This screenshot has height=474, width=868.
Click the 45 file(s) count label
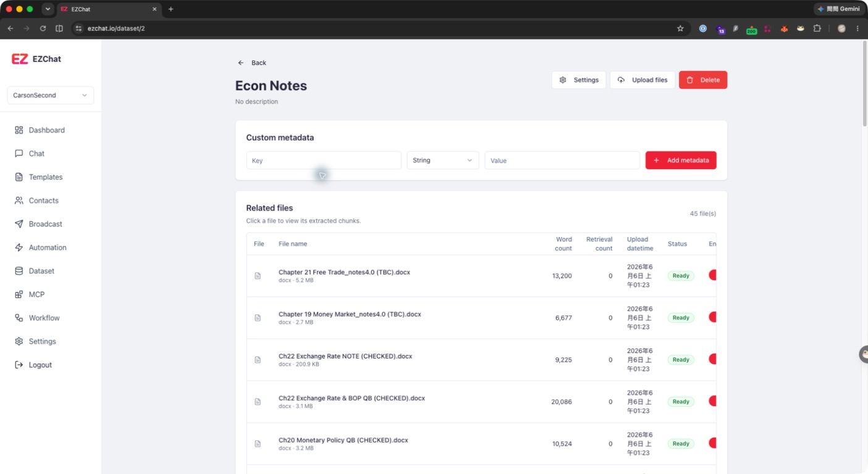tap(703, 214)
